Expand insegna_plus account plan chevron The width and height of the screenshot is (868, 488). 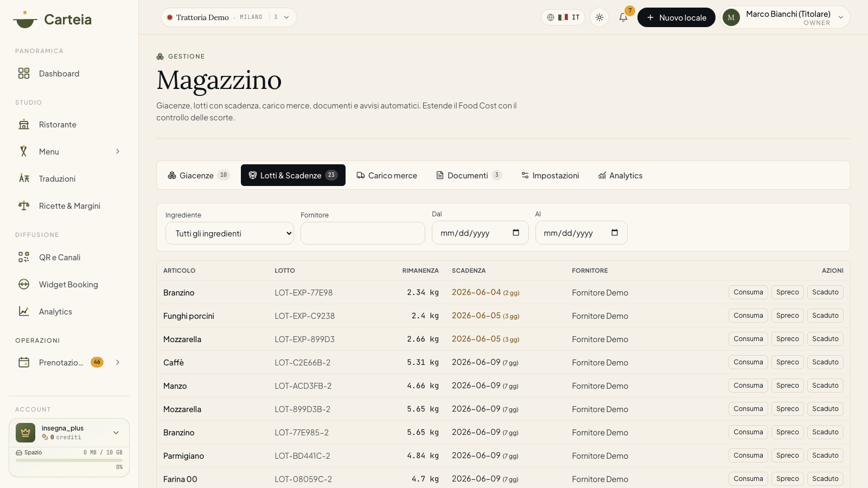[x=116, y=433]
